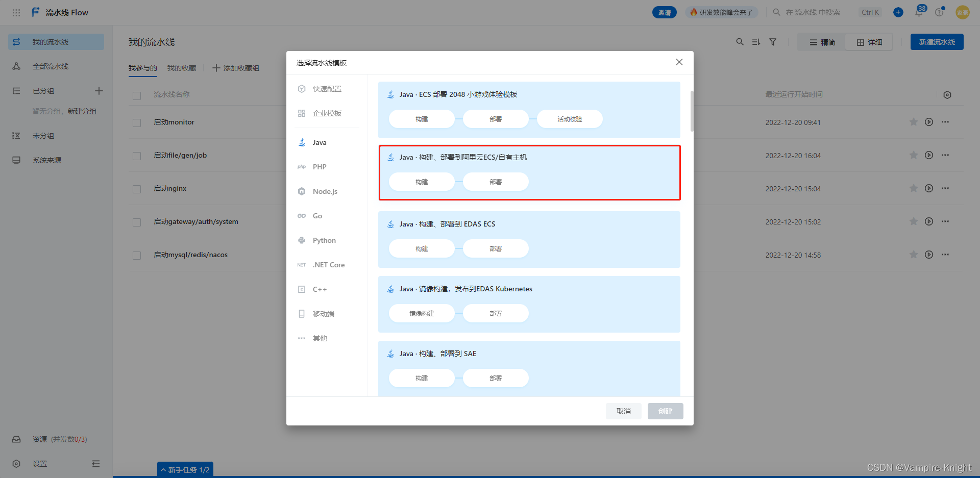Switch to 详细 detailed view
Image resolution: width=980 pixels, height=478 pixels.
869,42
